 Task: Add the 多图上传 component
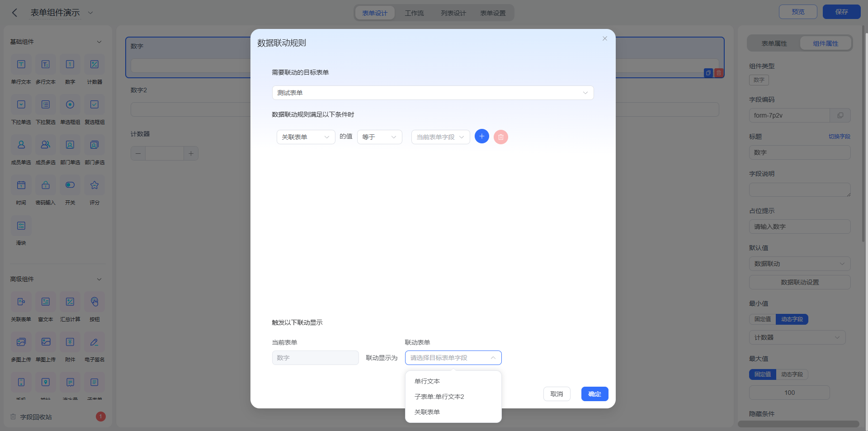[21, 342]
